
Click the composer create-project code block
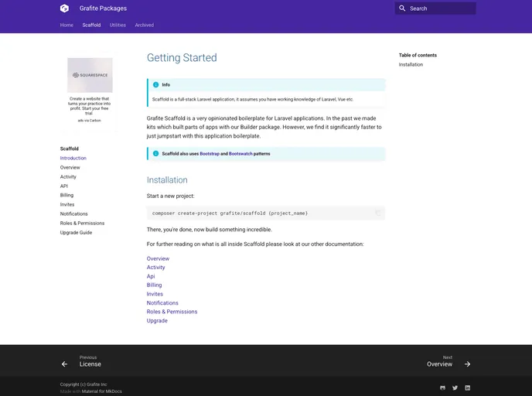pos(266,213)
